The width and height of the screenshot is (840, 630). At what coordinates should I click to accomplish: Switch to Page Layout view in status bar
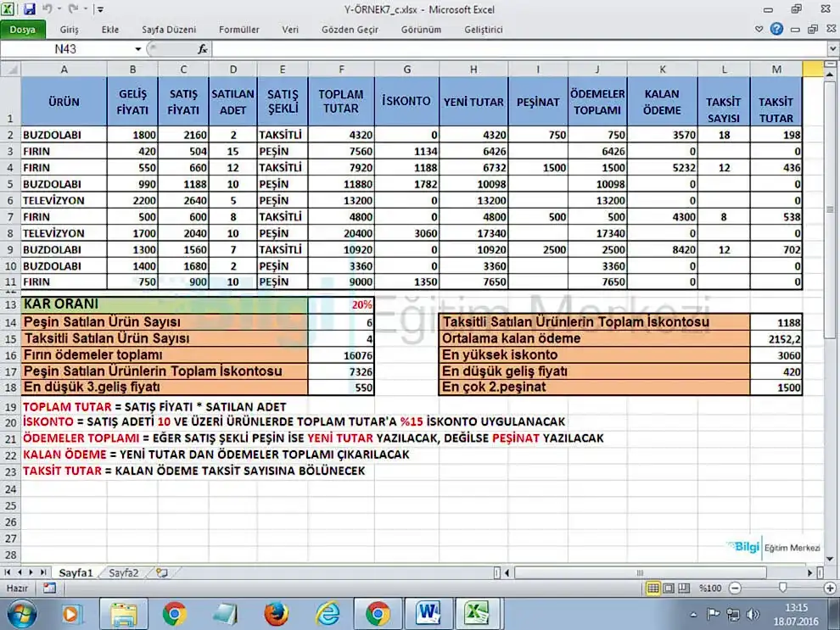(669, 588)
